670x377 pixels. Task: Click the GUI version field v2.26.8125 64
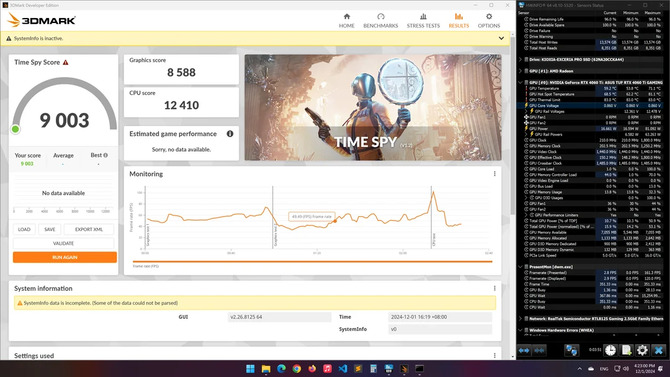coord(279,317)
